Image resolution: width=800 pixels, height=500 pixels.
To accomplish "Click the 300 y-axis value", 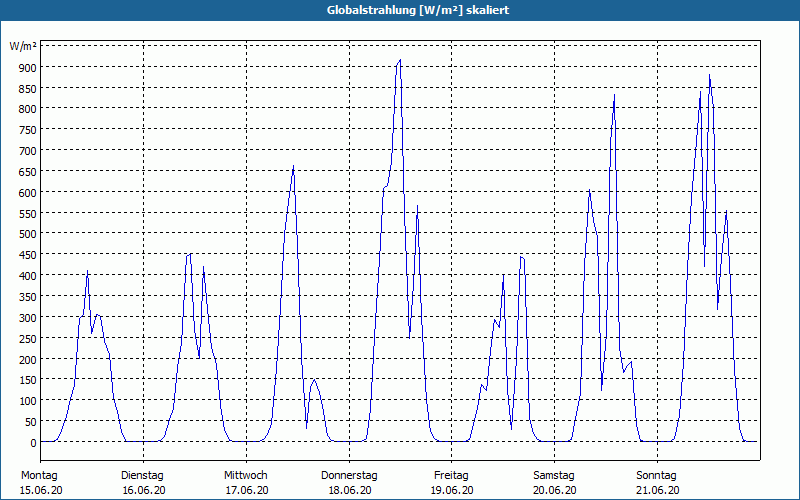I will click(x=28, y=318).
